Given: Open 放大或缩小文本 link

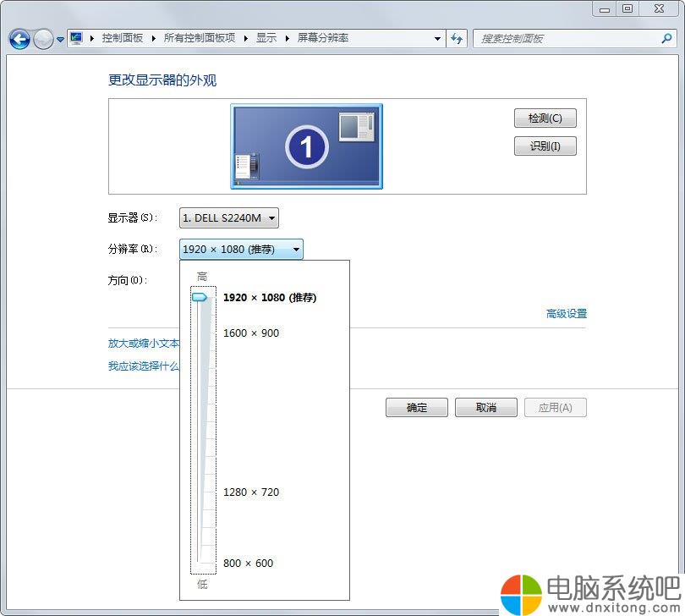Looking at the screenshot, I should click(x=144, y=344).
